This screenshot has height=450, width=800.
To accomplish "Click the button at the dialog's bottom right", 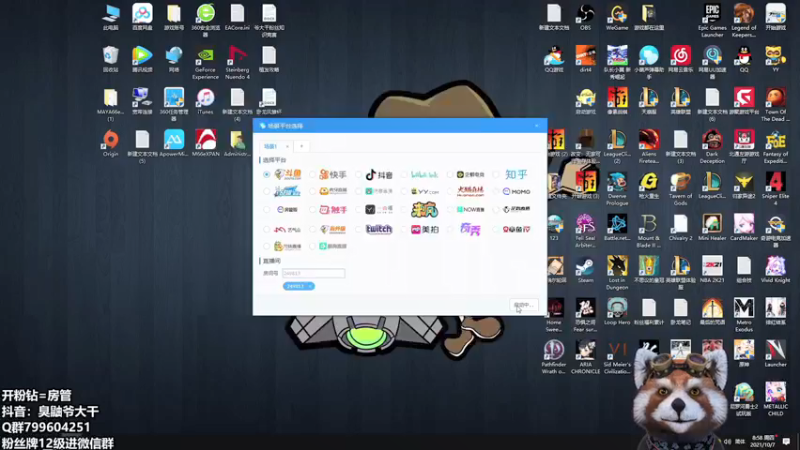I will [x=523, y=305].
